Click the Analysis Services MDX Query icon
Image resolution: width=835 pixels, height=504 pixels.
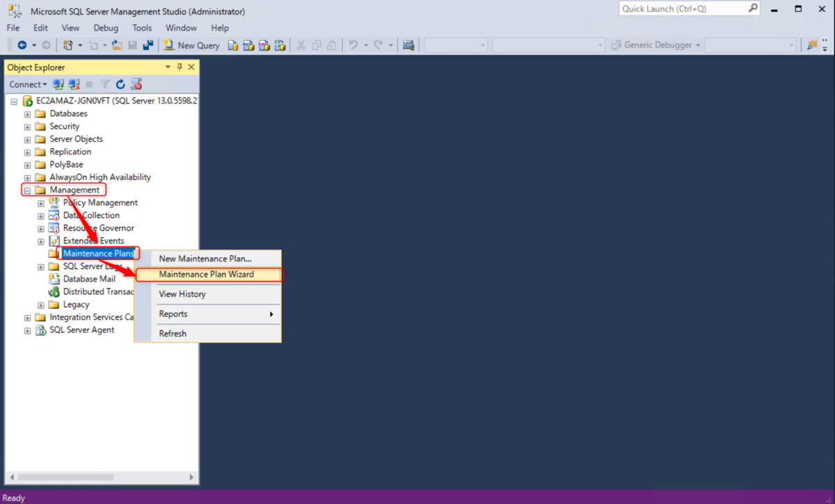[x=248, y=45]
